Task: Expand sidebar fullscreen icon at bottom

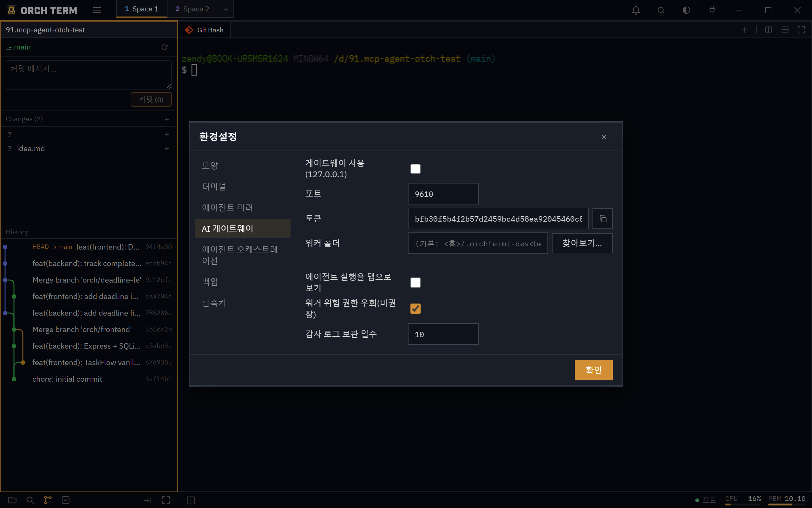Action: pyautogui.click(x=166, y=500)
